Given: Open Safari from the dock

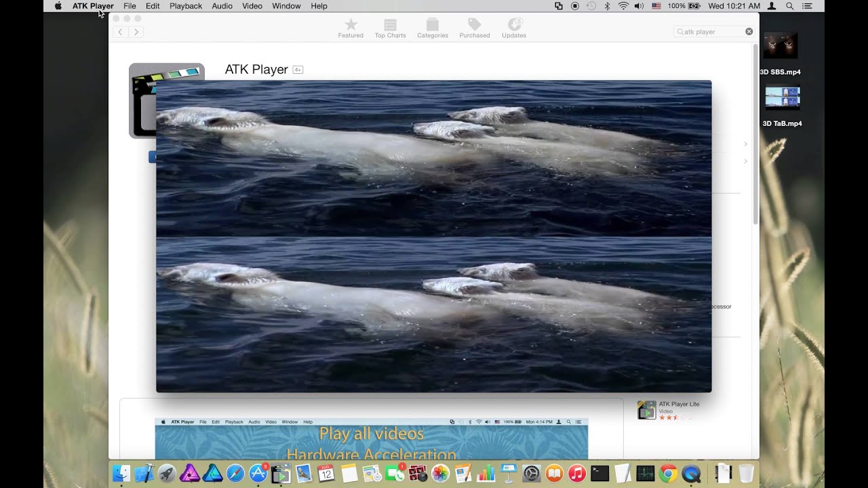Looking at the screenshot, I should (x=235, y=474).
